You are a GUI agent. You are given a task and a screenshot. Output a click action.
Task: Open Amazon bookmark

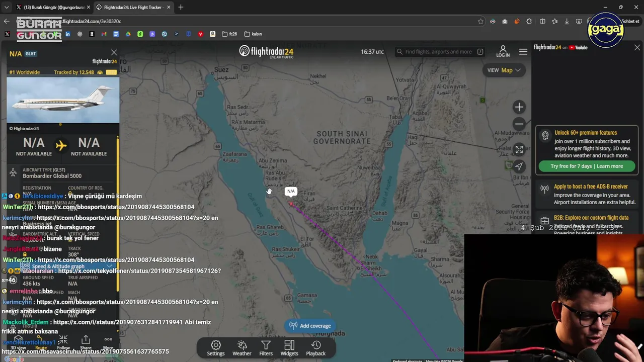coord(212,34)
